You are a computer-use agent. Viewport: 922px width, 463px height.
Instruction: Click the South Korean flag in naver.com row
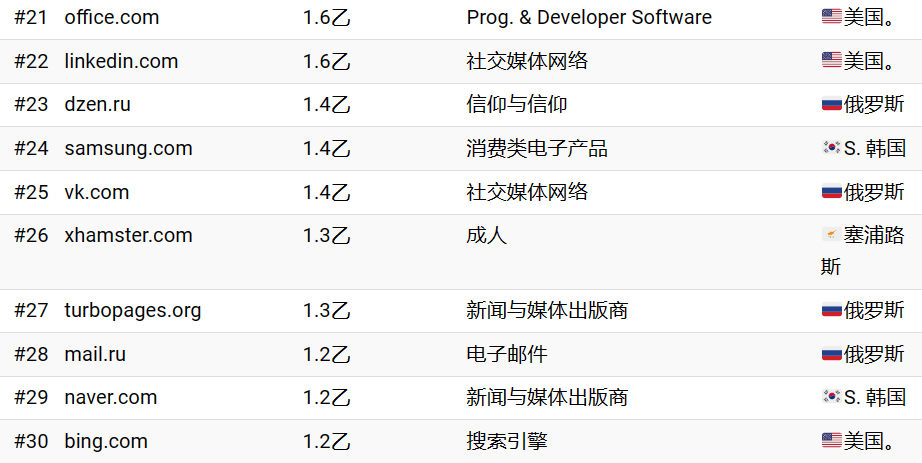tap(831, 397)
